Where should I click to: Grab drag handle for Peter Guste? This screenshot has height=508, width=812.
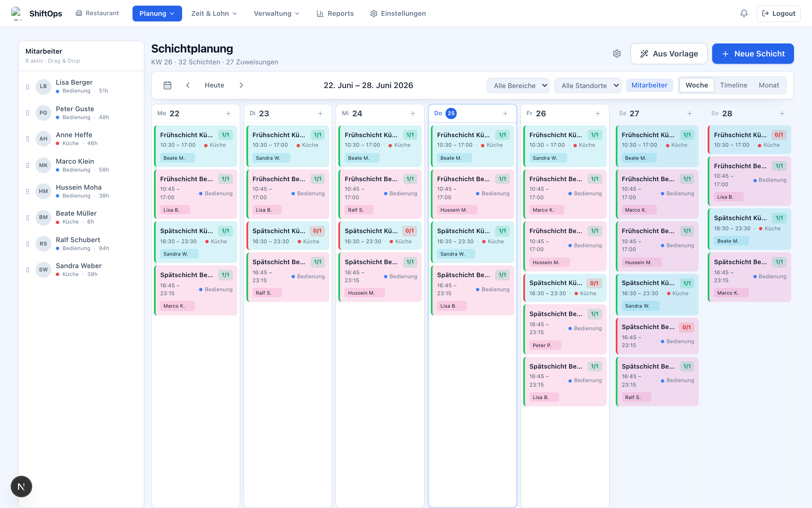pyautogui.click(x=28, y=113)
